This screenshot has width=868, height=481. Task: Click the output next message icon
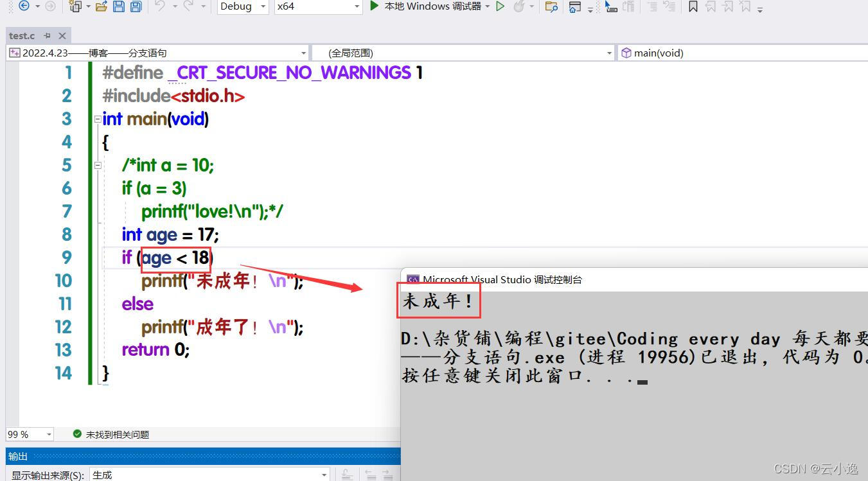[x=387, y=475]
